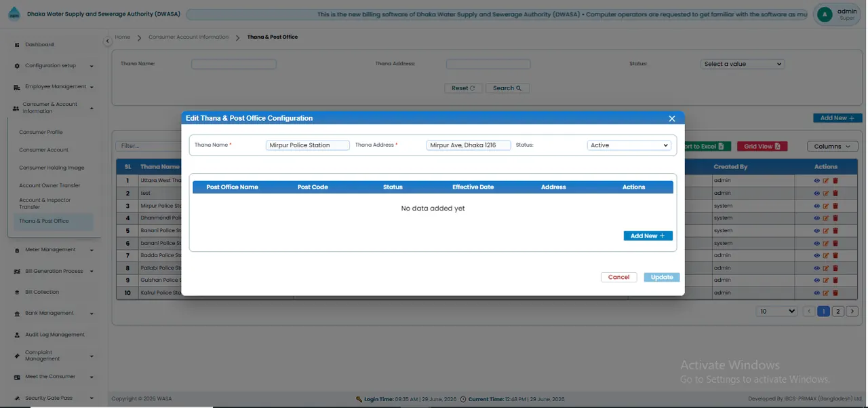Expand the Complaint Management menu arrow
Viewport: 868px width, 408px height.
92,356
